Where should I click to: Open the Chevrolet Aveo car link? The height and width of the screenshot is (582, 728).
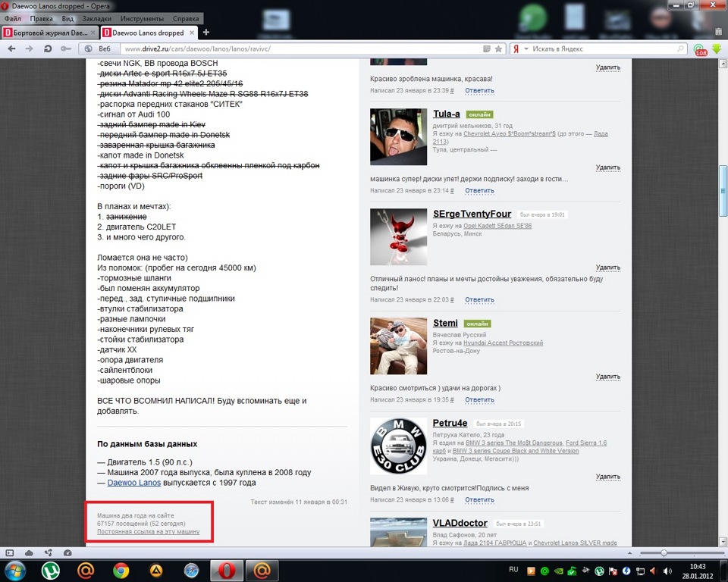tap(510, 133)
